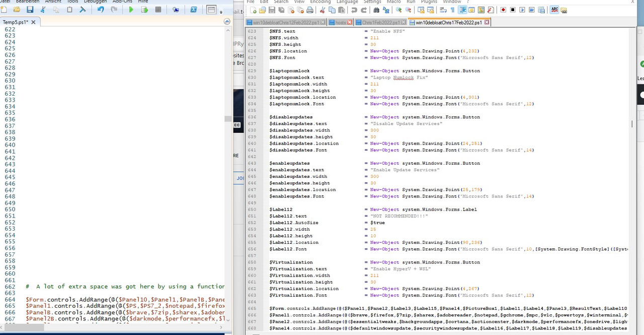Click the "Disable Update Services" string
Screen dimensions: 644x335
coord(407,124)
